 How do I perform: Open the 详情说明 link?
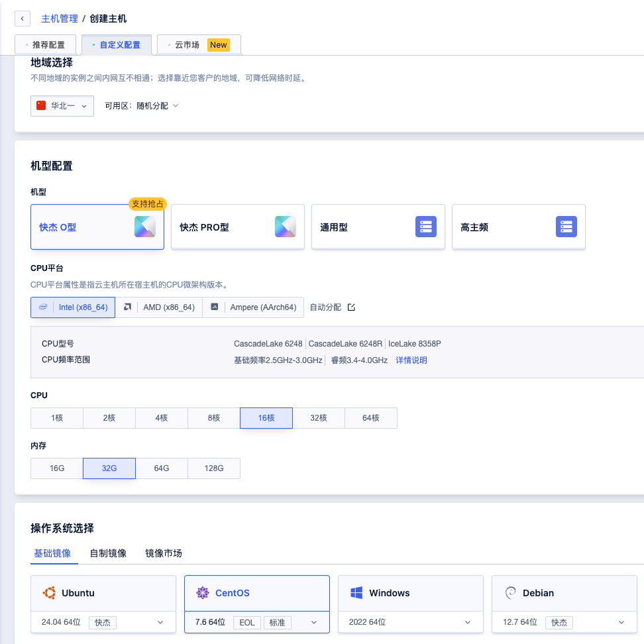coord(411,360)
